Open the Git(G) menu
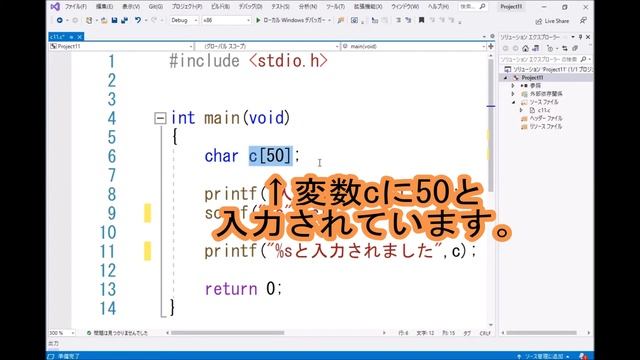The height and width of the screenshot is (360, 640). tap(156, 7)
